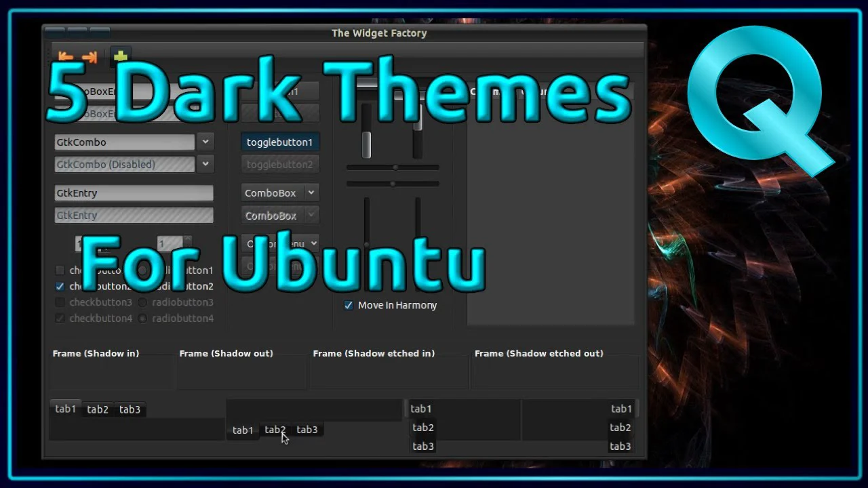Image resolution: width=868 pixels, height=488 pixels.
Task: Expand the enabled GtkCombo dropdown arrow
Action: 205,142
